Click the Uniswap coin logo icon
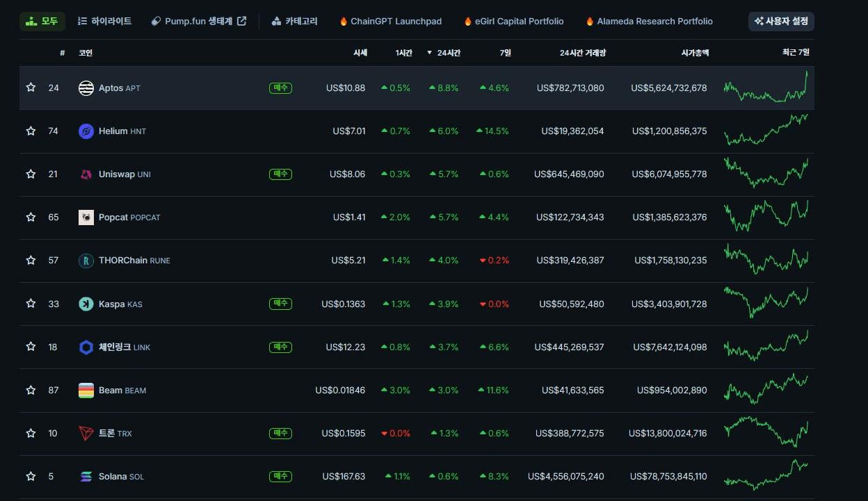 86,174
